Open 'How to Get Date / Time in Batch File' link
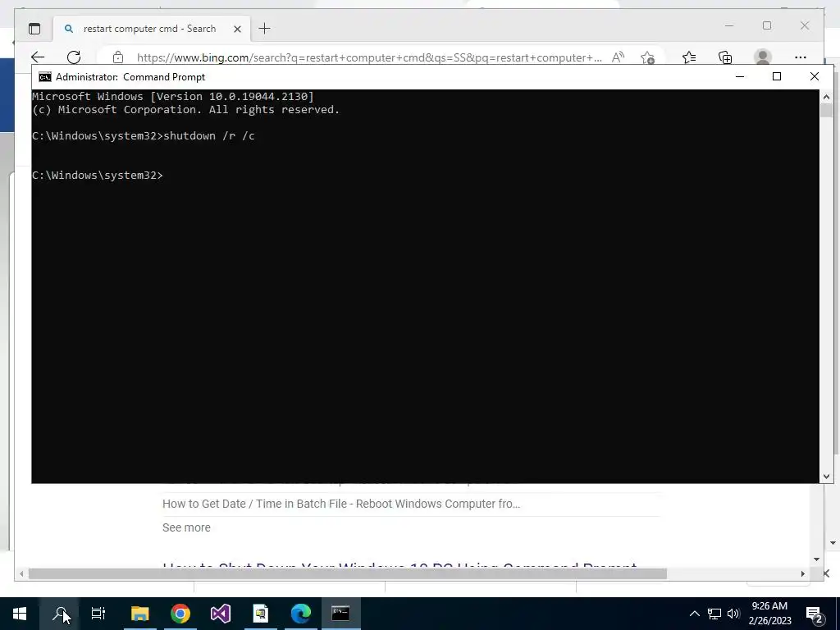Screen dimensions: 840x630 pos(341,504)
